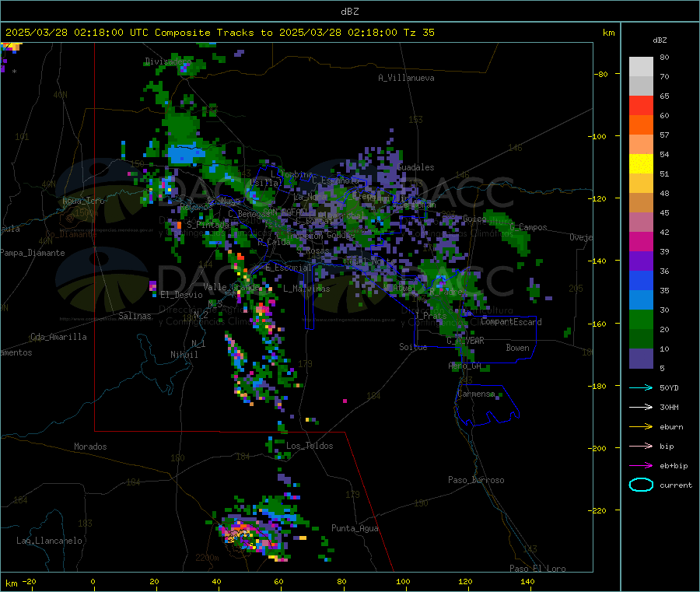Click the 140 km x-axis tick label
Viewport: 700px width, 592px height.
click(x=527, y=582)
